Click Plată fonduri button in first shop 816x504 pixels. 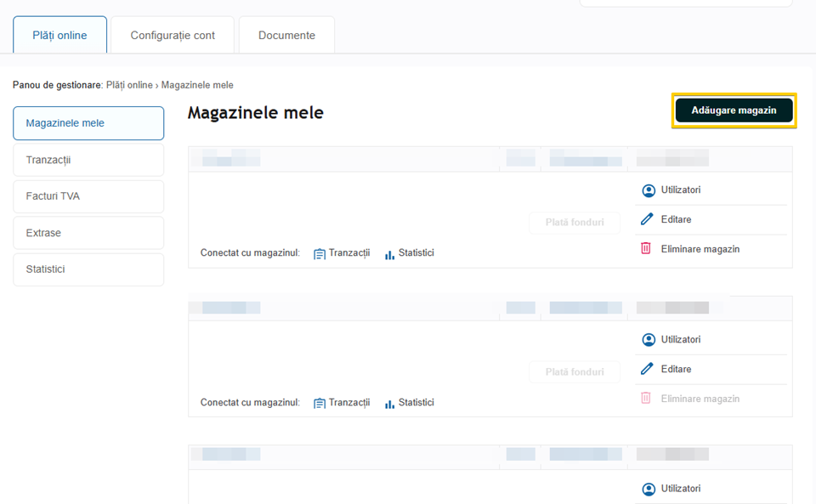tap(575, 223)
